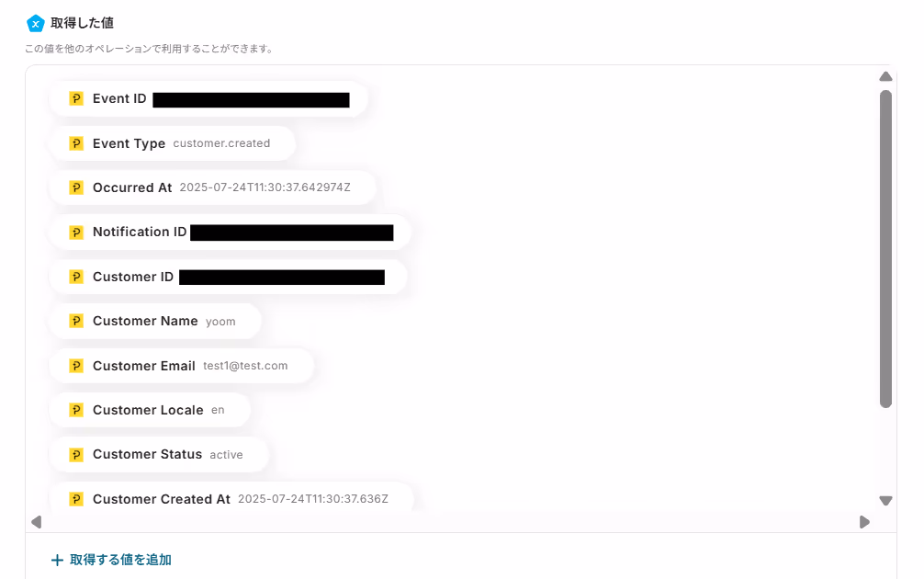
Task: Click the yellow P icon next to Event ID
Action: point(76,98)
